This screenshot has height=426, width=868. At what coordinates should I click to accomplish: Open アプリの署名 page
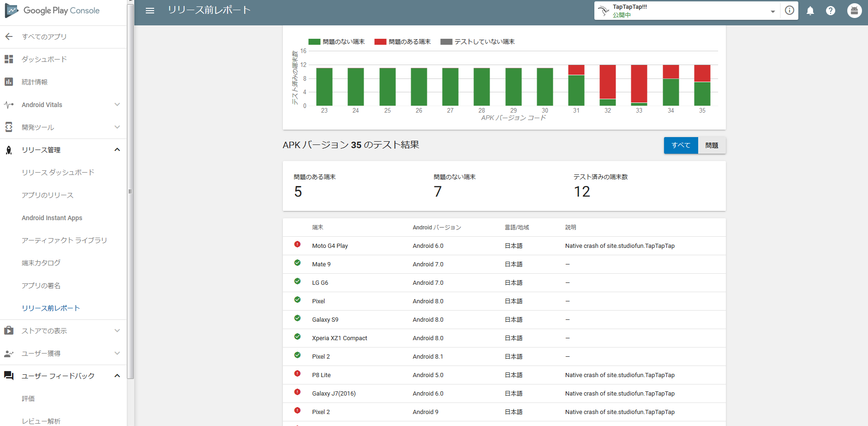(x=41, y=286)
